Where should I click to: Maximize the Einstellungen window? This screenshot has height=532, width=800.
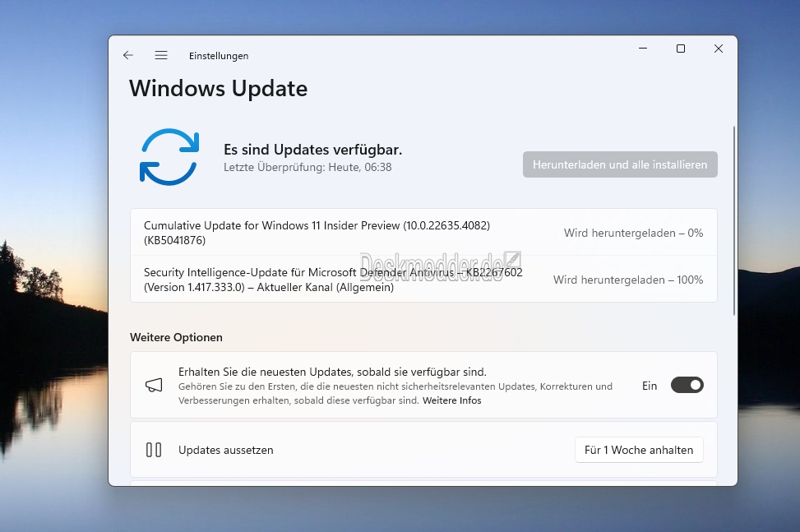[681, 49]
